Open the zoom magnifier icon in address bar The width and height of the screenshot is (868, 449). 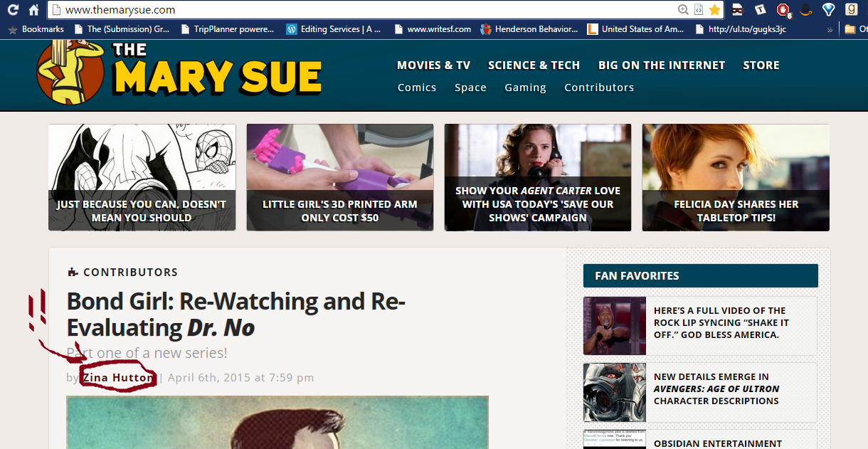[x=683, y=10]
